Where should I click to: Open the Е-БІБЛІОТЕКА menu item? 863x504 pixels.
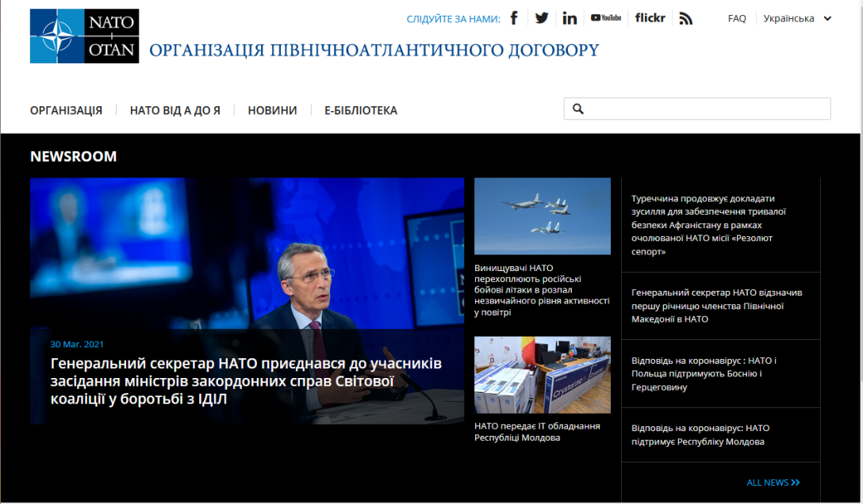(x=361, y=110)
